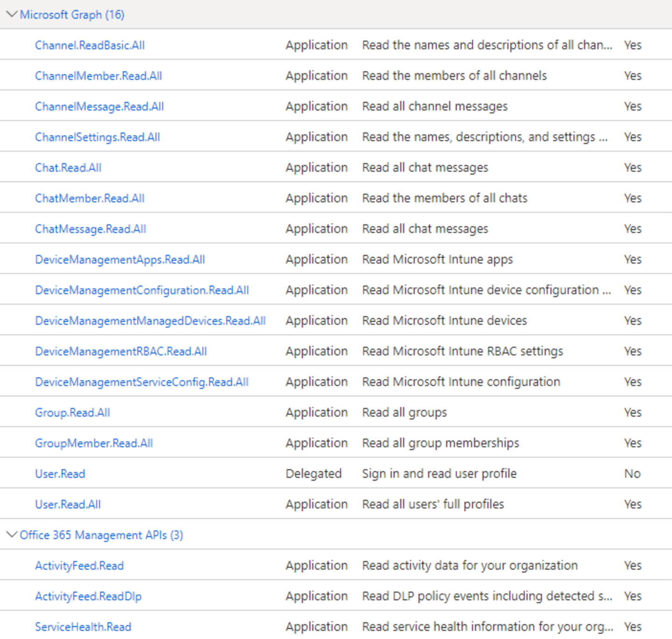Screen dimensions: 672x639
Task: Select 'Read Microsoft Intune RBAC settings' text
Action: [462, 351]
